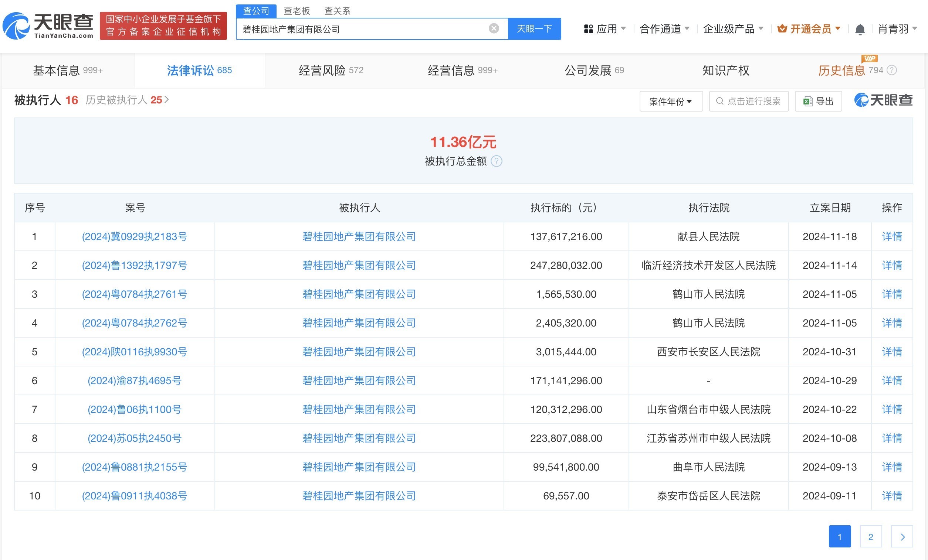Click the 导出 export button
The image size is (928, 560).
point(818,101)
